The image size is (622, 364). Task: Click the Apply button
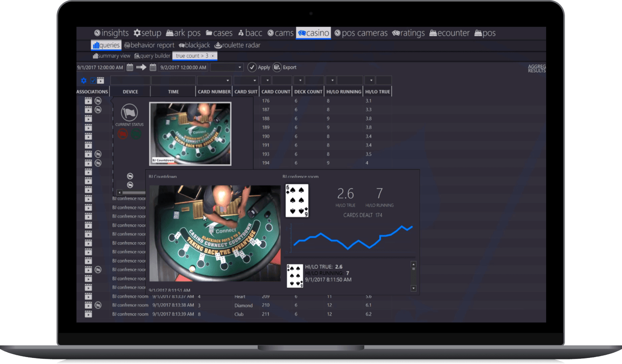click(x=259, y=68)
